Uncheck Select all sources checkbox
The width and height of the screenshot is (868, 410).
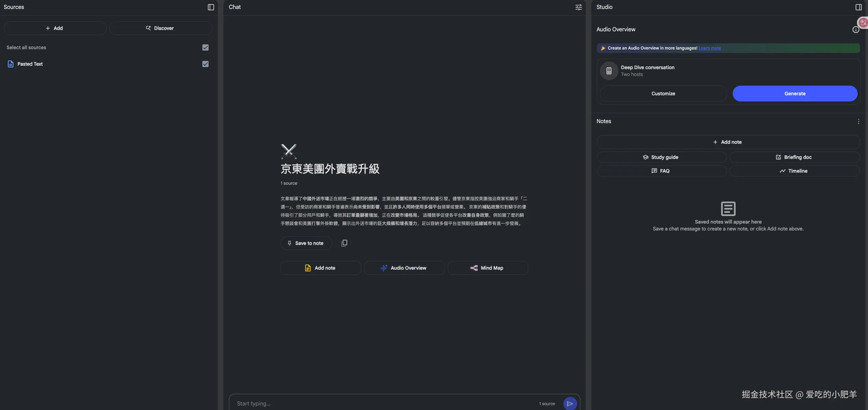click(x=205, y=47)
